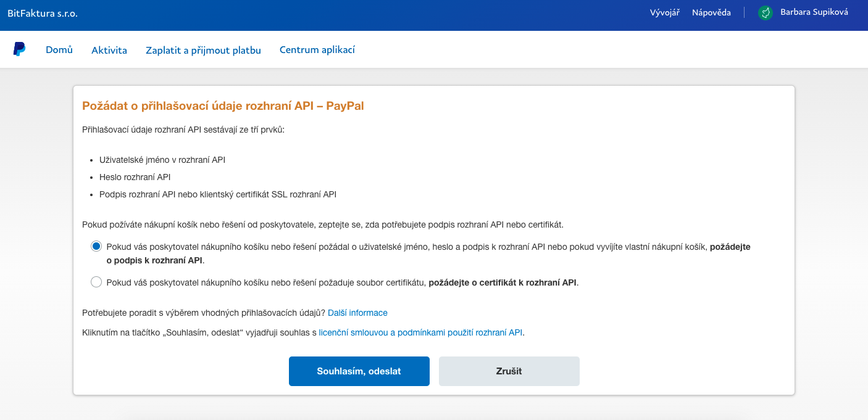868x420 pixels.
Task: Open the Vývojář link in header
Action: pos(664,12)
